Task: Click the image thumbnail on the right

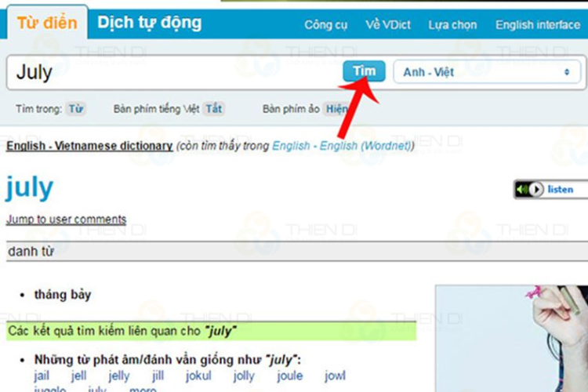Action: click(511, 337)
